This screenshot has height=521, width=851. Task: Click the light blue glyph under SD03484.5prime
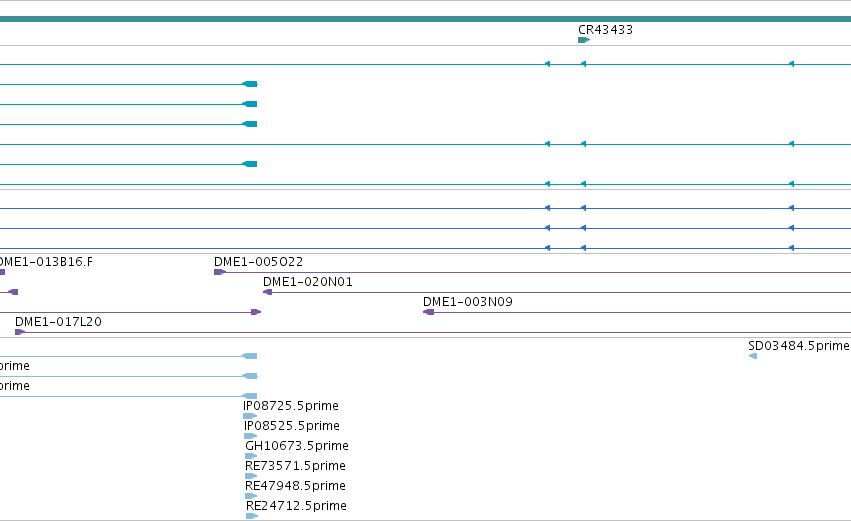pos(753,356)
